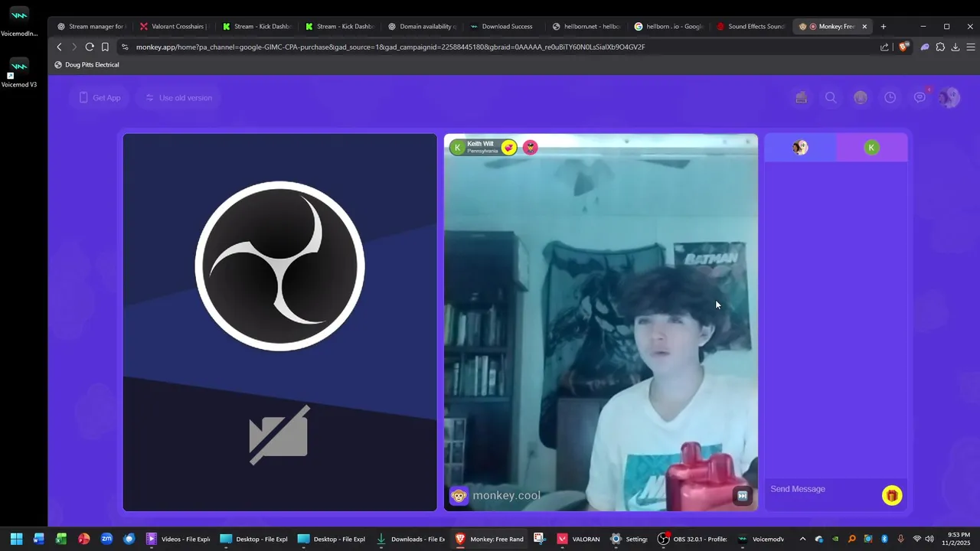Select the green K user chat tab

coord(871,148)
